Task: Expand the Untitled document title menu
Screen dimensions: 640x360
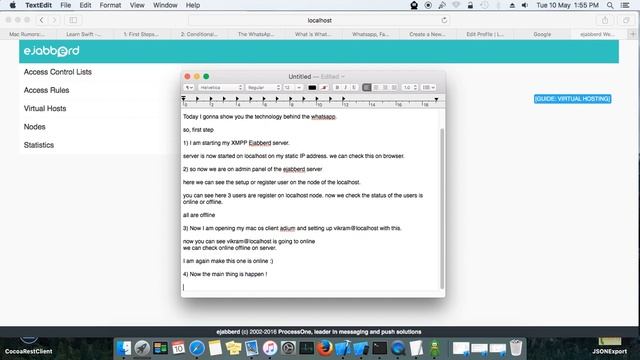Action: pos(343,76)
